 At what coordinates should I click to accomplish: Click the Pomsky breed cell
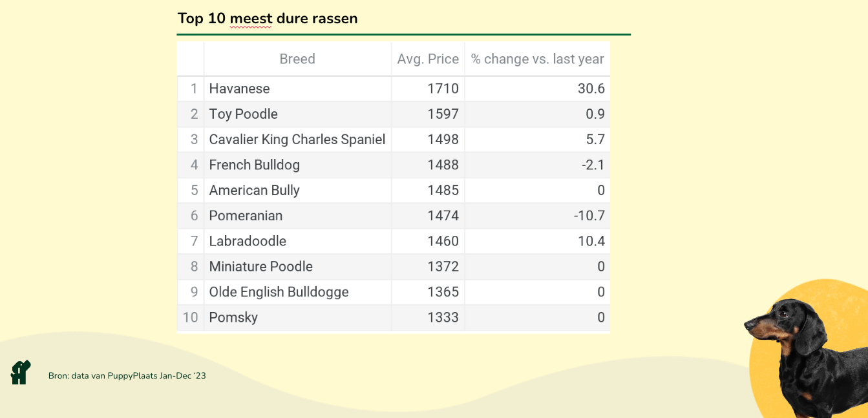(297, 317)
